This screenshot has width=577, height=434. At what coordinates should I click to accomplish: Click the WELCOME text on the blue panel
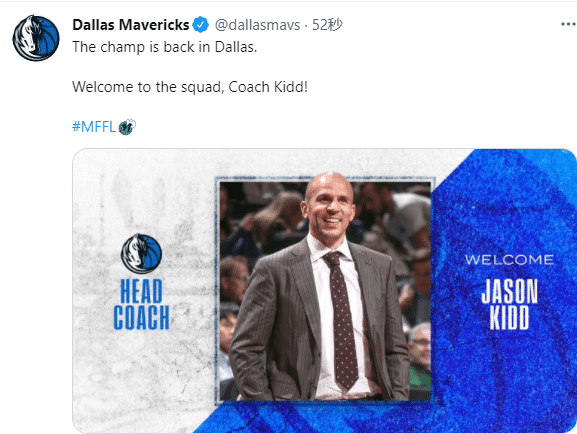(x=509, y=260)
